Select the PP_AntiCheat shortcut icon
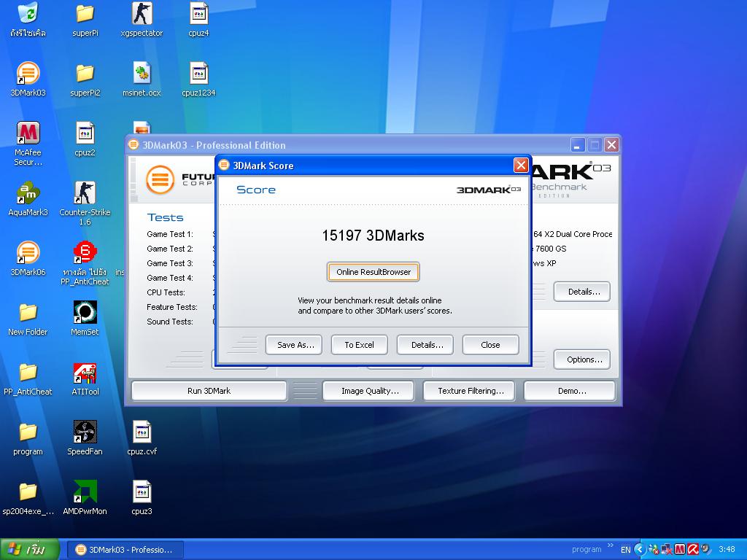Image resolution: width=747 pixels, height=560 pixels. click(85, 252)
